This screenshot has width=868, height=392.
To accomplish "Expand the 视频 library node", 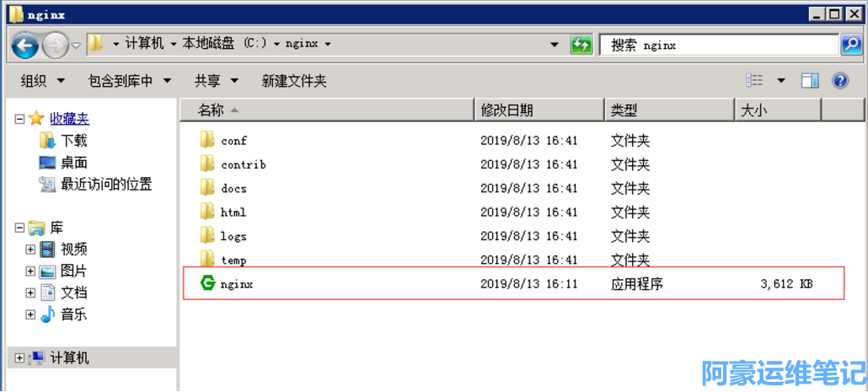I will pyautogui.click(x=31, y=250).
